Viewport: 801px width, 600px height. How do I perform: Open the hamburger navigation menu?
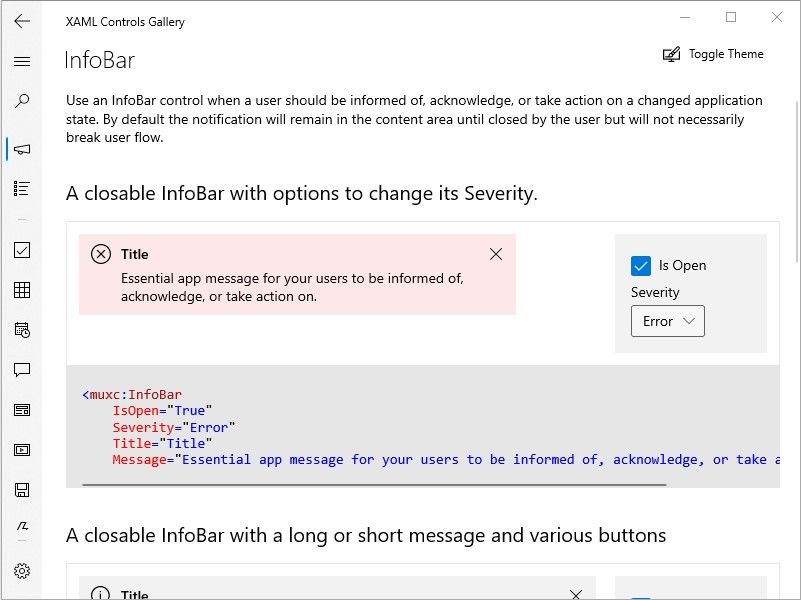coord(22,61)
